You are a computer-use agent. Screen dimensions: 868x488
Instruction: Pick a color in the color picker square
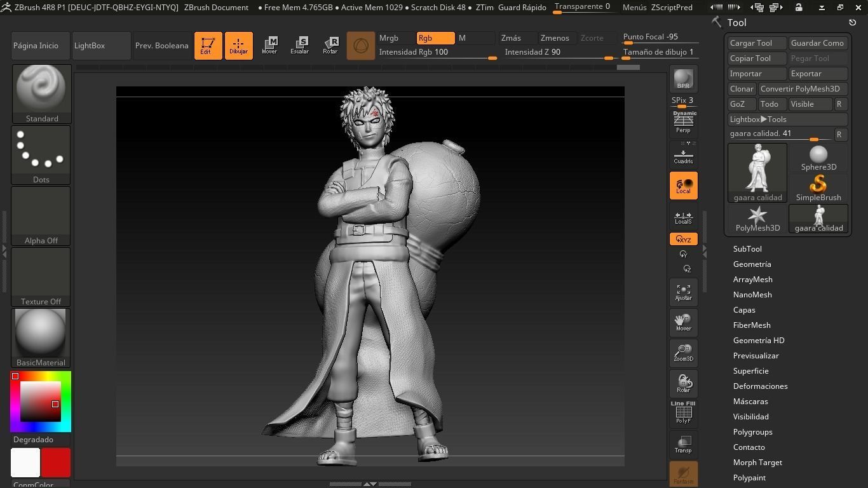coord(40,402)
